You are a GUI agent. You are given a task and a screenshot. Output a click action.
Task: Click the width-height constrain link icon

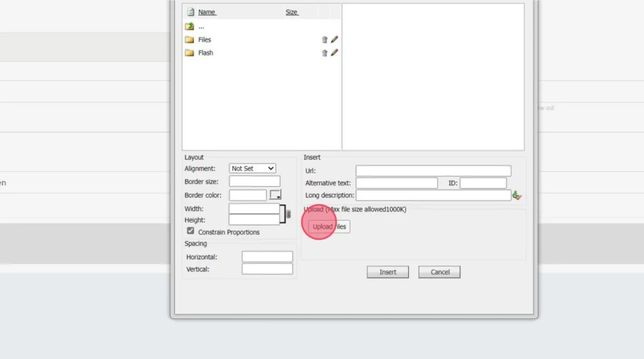coord(288,214)
